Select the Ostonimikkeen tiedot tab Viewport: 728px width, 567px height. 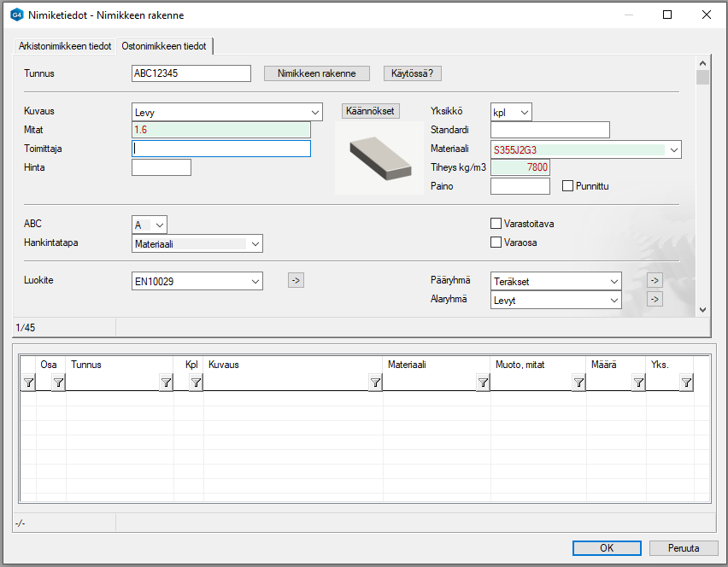click(165, 46)
